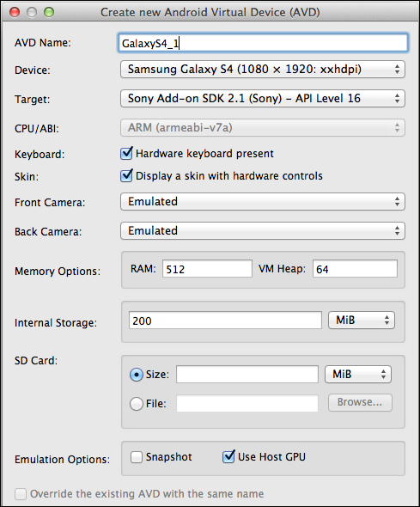Click the RAM: label
The height and width of the screenshot is (507, 420).
(x=143, y=269)
